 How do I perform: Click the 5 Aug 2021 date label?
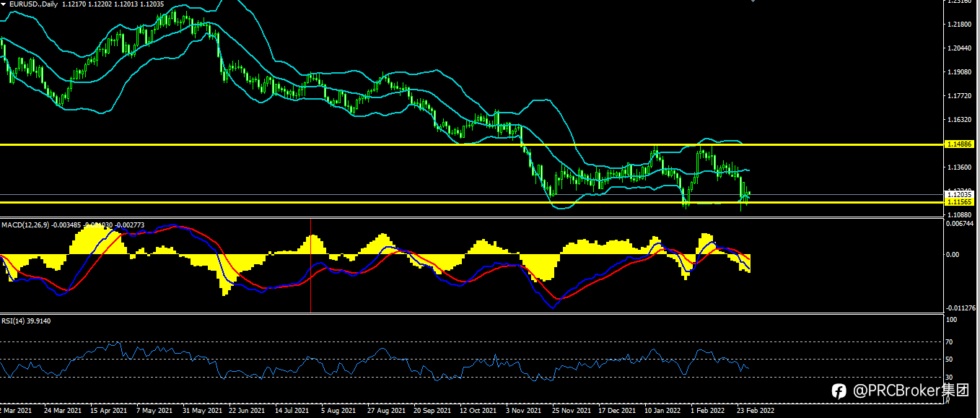(x=338, y=411)
